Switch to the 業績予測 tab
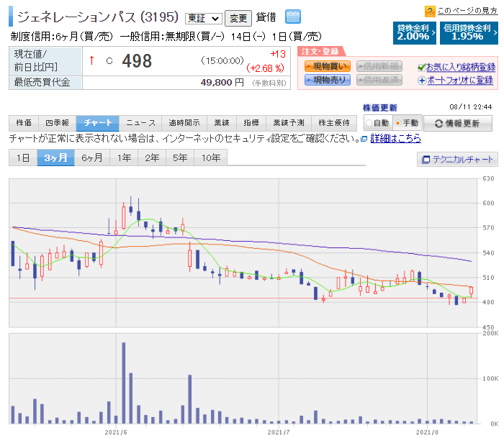The height and width of the screenshot is (438, 504). coord(289,123)
